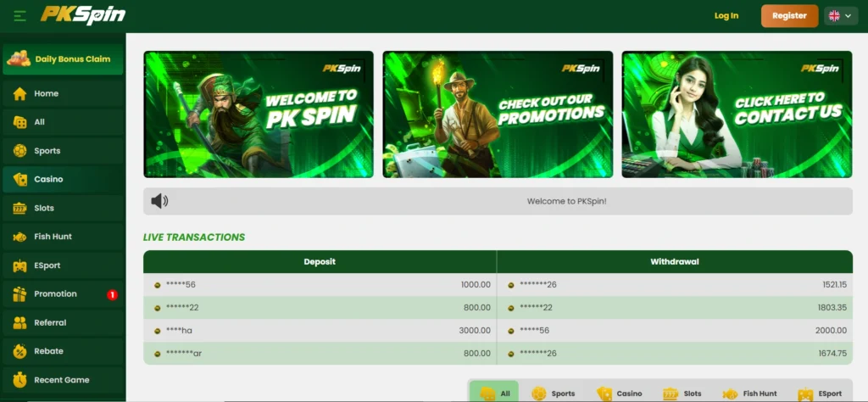Click the All dice icon in sidebar

tap(20, 122)
